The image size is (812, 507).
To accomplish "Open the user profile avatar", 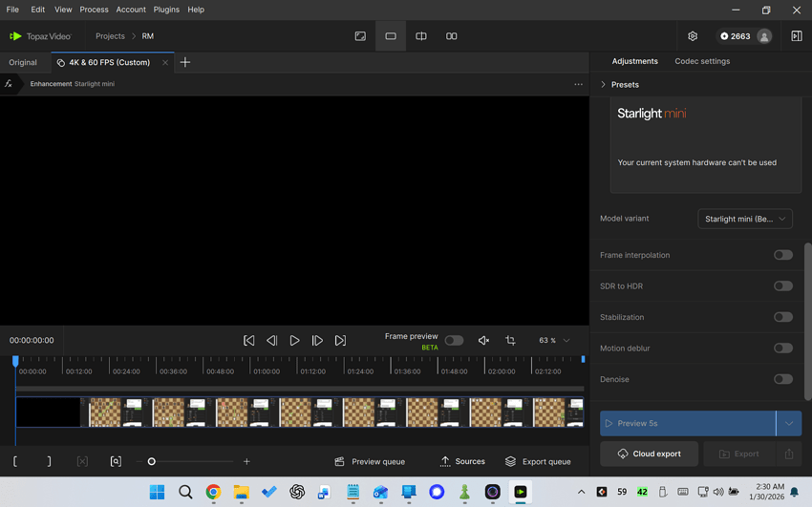I will coord(764,36).
